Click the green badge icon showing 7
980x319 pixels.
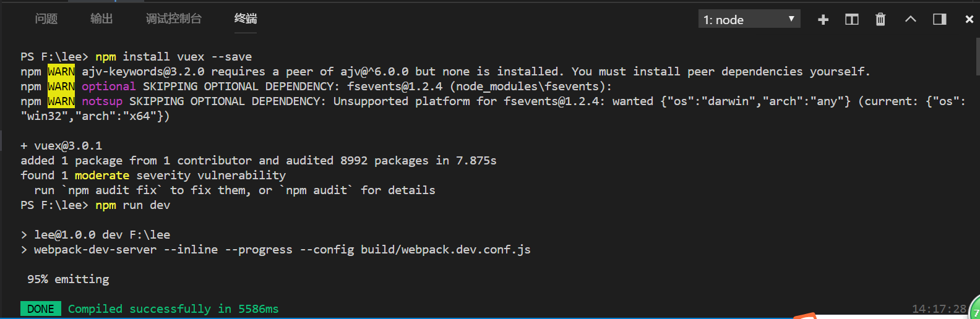click(x=974, y=308)
